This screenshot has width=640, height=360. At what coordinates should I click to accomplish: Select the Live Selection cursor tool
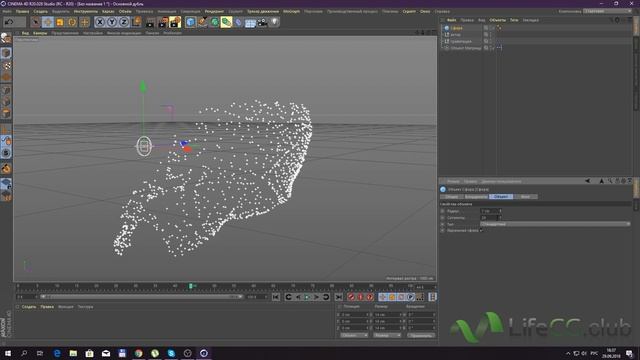click(36, 22)
